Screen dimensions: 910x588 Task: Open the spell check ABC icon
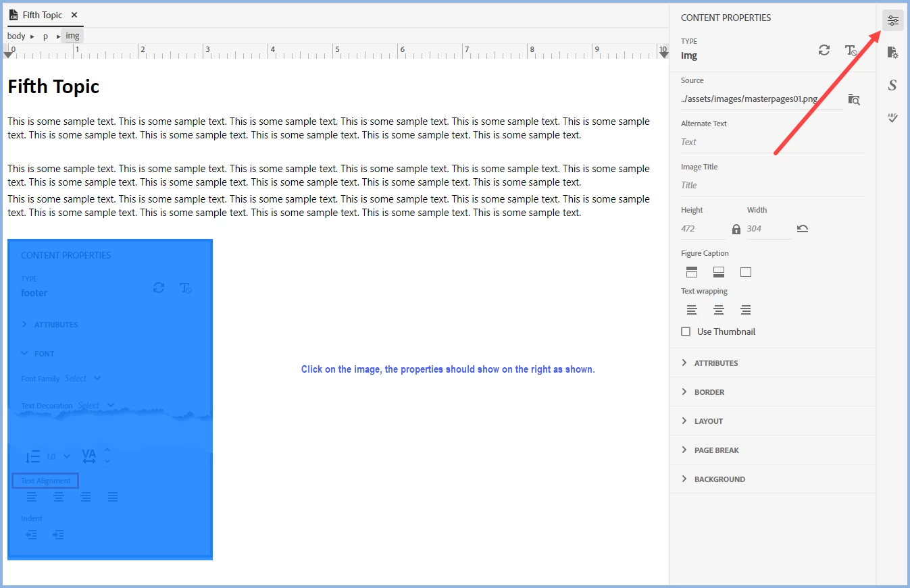click(892, 117)
